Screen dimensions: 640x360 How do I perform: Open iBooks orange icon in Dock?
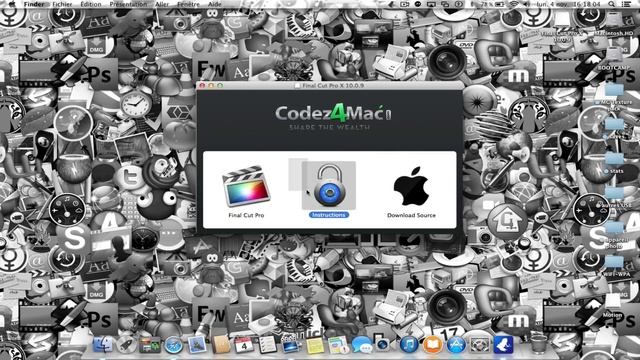click(433, 345)
